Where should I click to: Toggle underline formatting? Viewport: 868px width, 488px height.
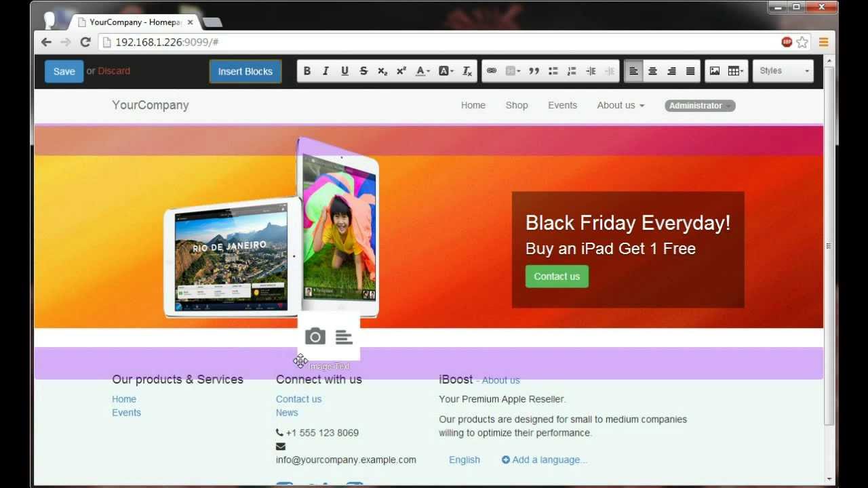[344, 71]
